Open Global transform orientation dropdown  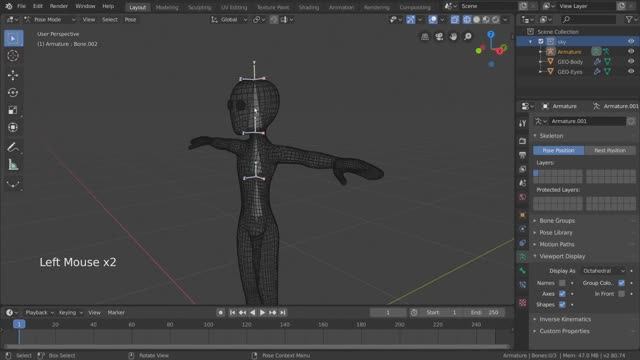(229, 20)
